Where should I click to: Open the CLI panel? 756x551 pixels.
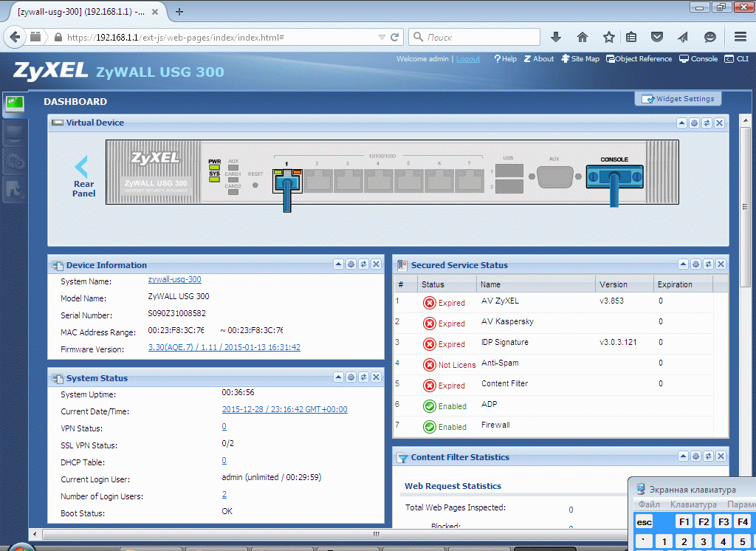[x=737, y=59]
